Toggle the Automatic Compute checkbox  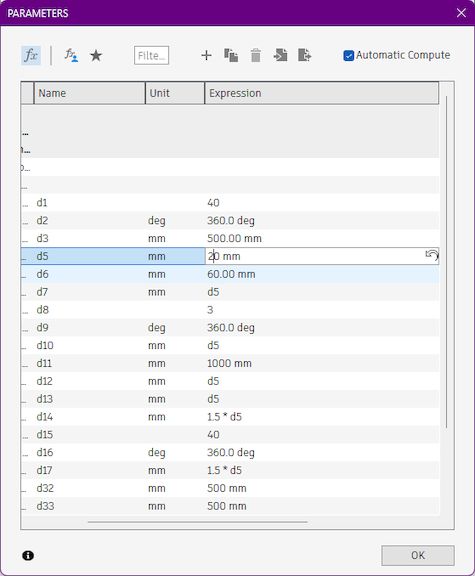tap(348, 55)
